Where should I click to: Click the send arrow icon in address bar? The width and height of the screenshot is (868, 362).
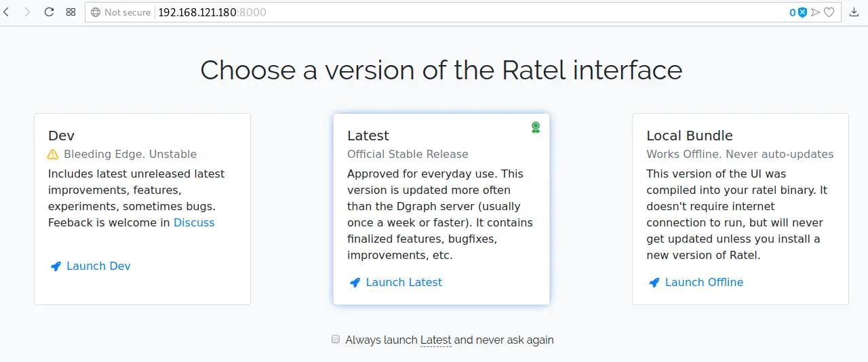pos(816,12)
